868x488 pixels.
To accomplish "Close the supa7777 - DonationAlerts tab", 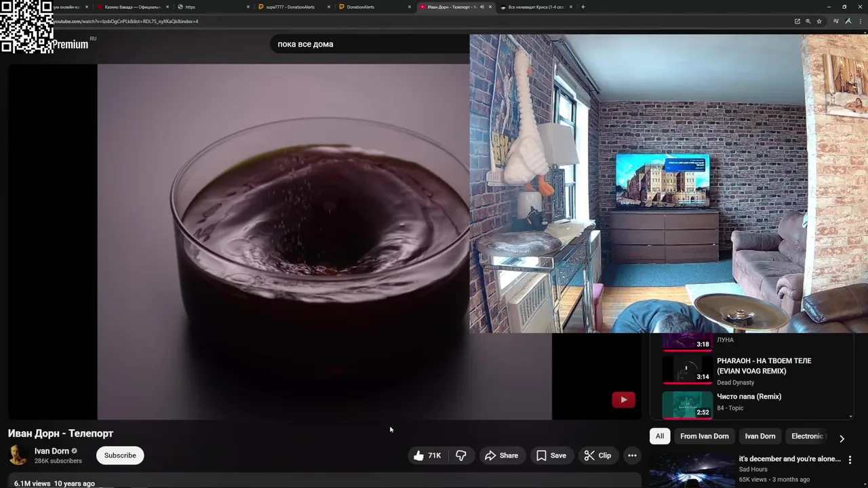I will coord(329,7).
